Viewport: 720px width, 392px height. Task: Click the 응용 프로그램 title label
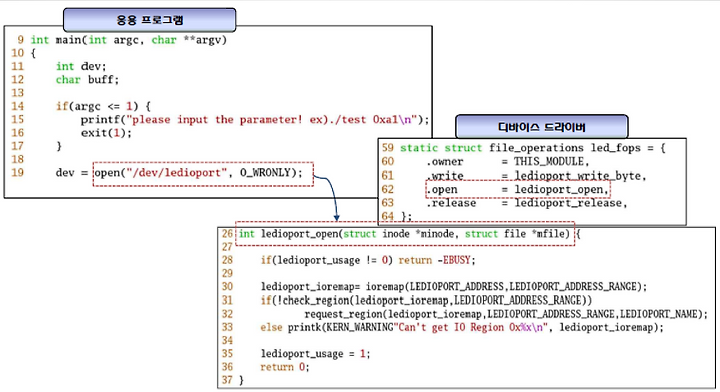point(150,20)
